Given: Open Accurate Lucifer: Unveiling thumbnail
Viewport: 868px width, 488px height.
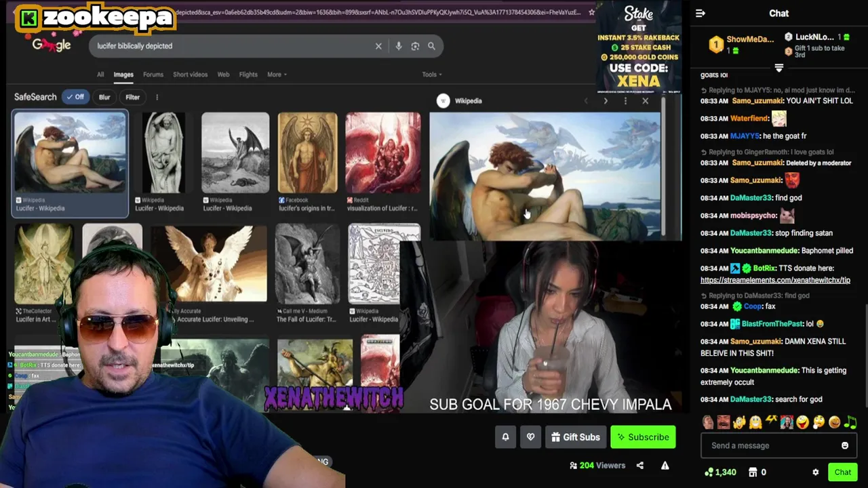Looking at the screenshot, I should (x=209, y=264).
